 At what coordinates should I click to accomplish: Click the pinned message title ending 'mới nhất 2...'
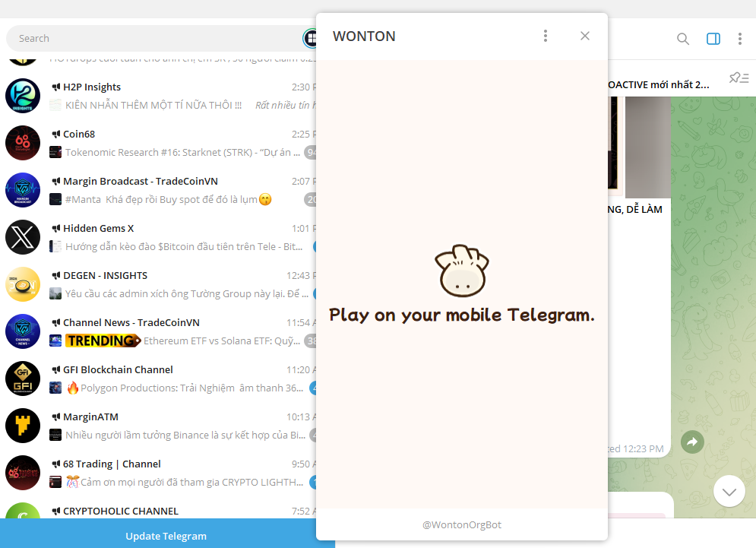point(659,84)
